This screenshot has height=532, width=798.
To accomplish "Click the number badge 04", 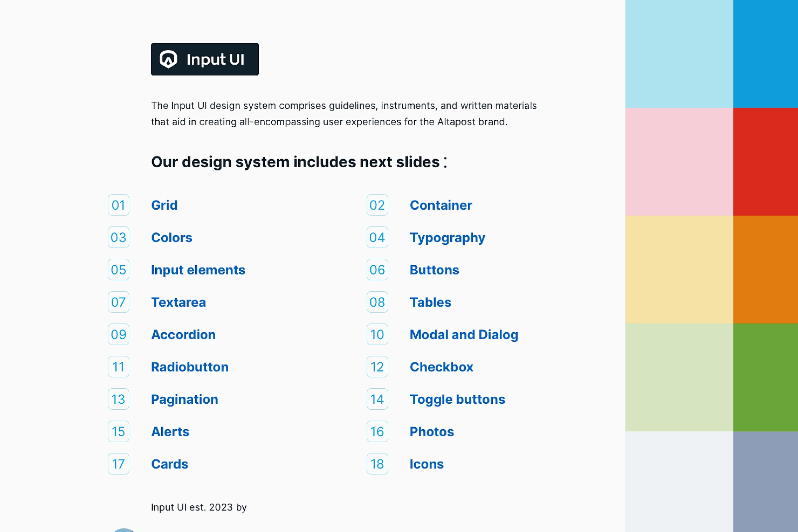I will click(377, 237).
